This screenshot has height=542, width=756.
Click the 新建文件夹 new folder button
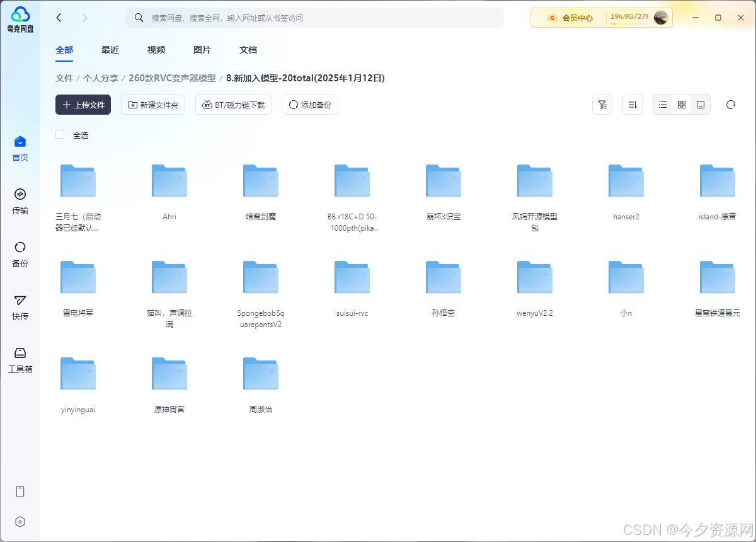[x=153, y=105]
